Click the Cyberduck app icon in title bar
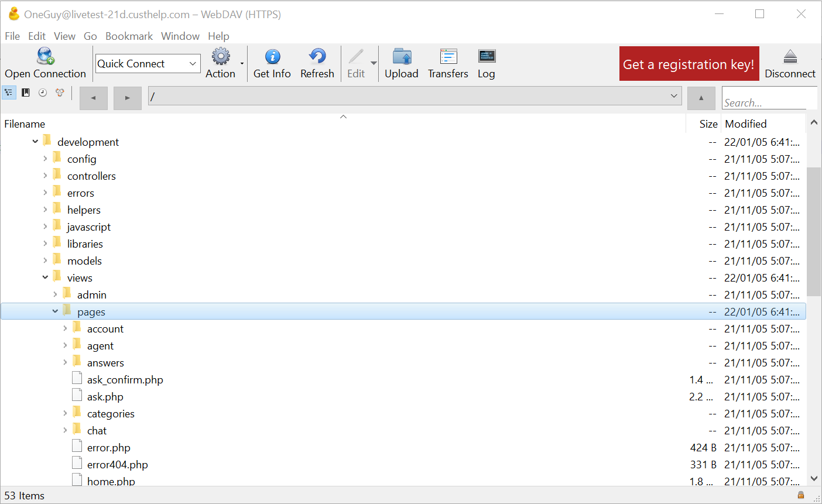822x504 pixels. click(x=13, y=14)
